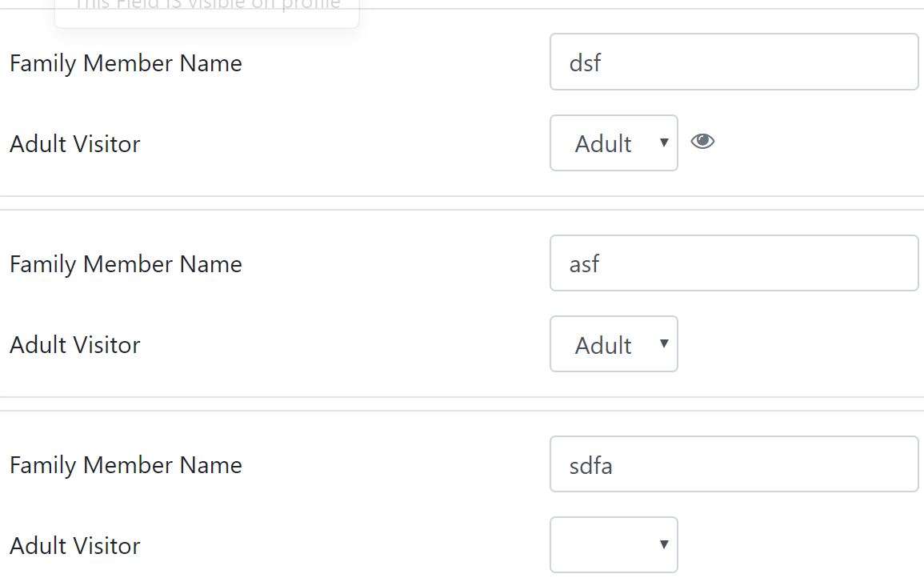Click the Family Member Name label for dsf
The width and height of the screenshot is (924, 586).
126,63
